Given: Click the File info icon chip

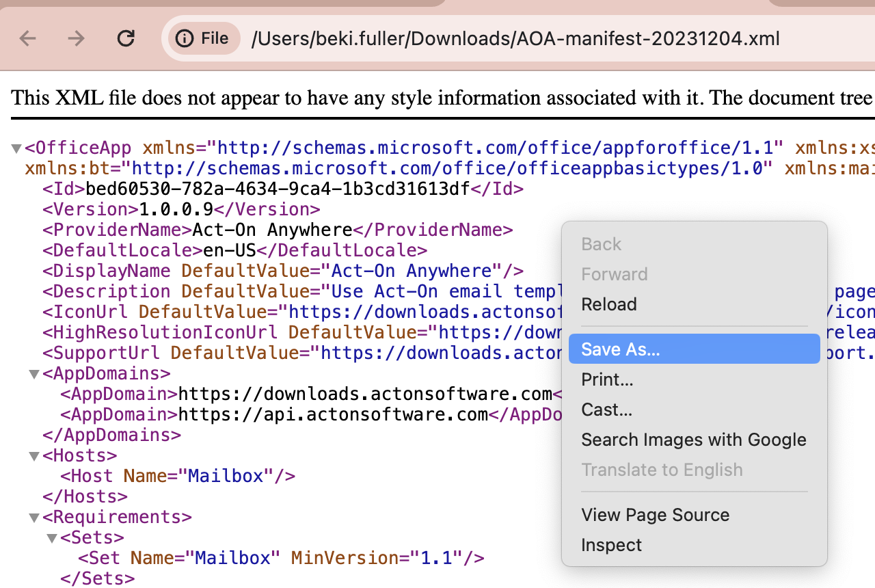Looking at the screenshot, I should click(204, 38).
